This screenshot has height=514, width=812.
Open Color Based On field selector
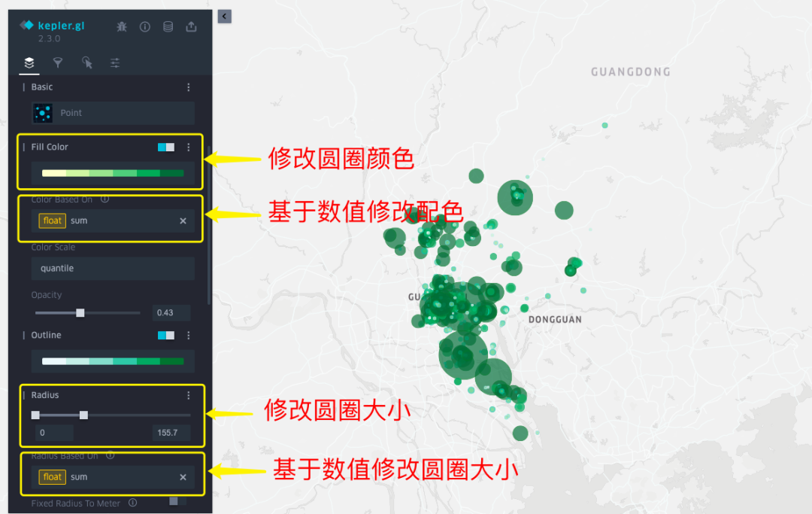click(113, 221)
